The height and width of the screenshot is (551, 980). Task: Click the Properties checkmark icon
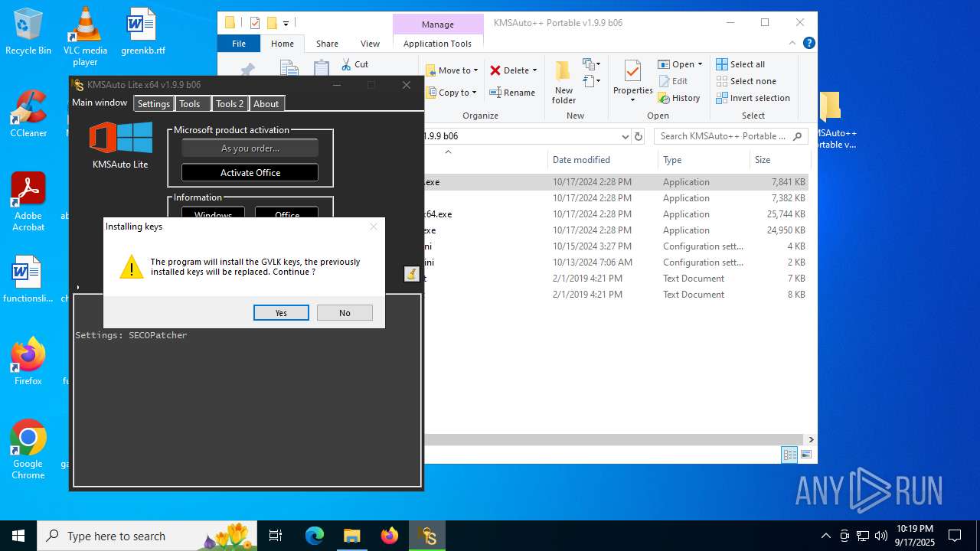[632, 72]
